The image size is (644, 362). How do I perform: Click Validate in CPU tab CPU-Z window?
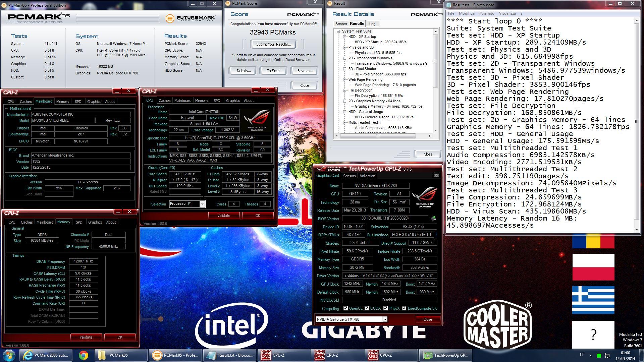click(224, 216)
